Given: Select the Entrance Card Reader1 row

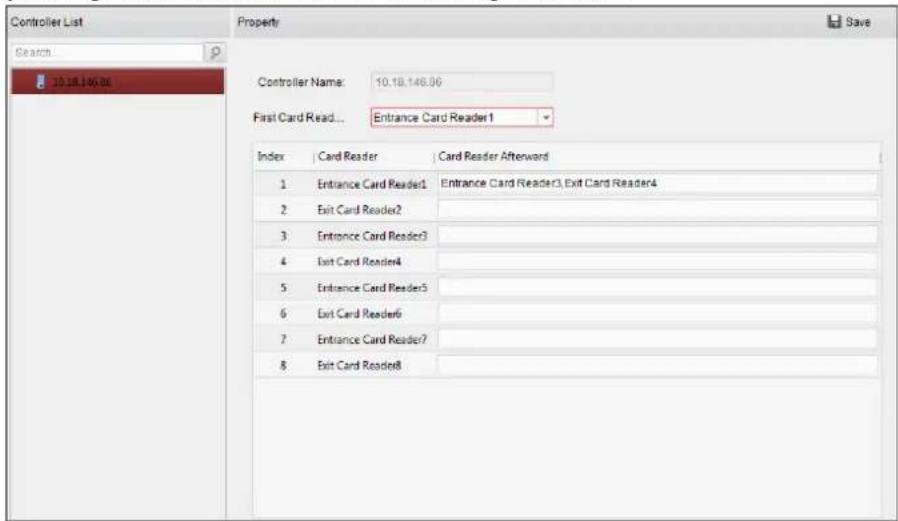Looking at the screenshot, I should 566,184.
